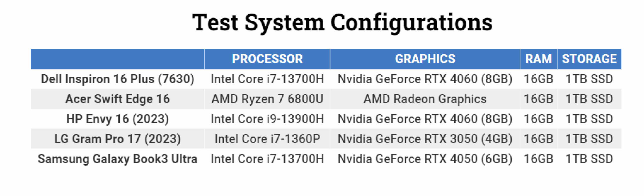The width and height of the screenshot is (644, 196).
Task: Click the PROCESSOR column header
Action: pyautogui.click(x=267, y=59)
